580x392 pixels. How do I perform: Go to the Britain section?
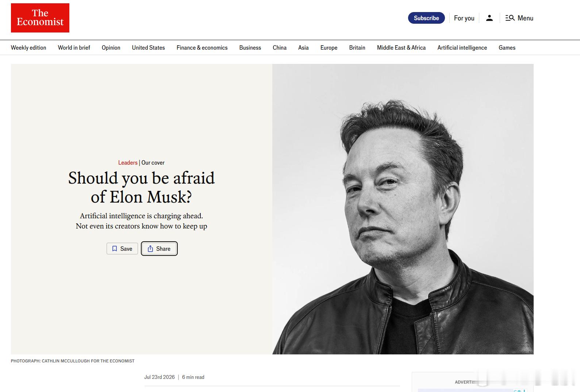(357, 47)
